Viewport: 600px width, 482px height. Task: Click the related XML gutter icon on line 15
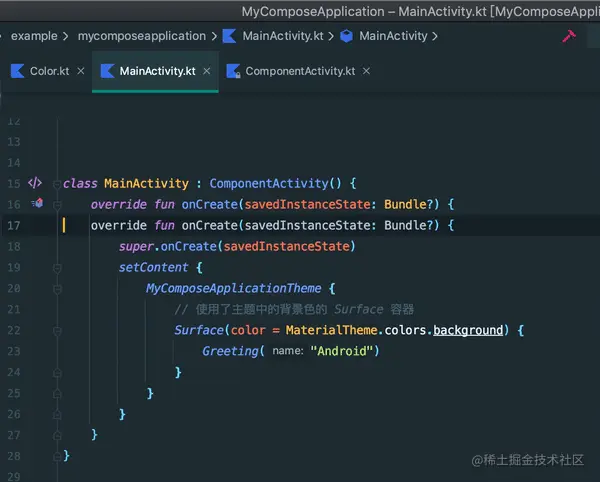35,183
